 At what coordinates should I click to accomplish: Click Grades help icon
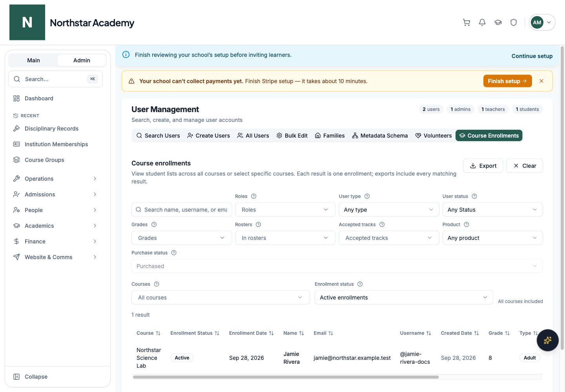point(154,225)
